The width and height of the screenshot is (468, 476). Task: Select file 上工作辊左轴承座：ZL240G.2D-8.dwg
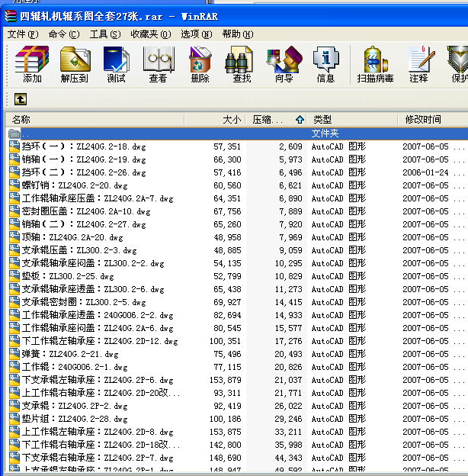(98, 432)
